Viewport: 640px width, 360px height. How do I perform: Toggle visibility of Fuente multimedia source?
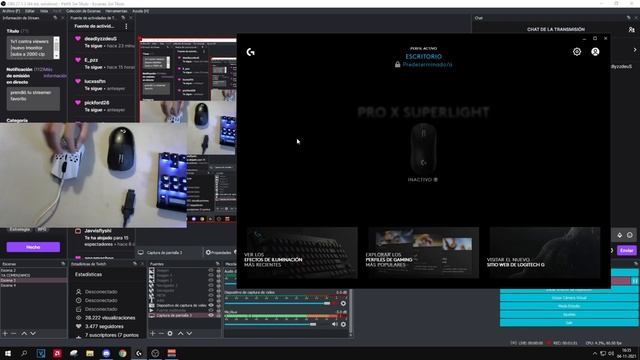click(x=211, y=310)
